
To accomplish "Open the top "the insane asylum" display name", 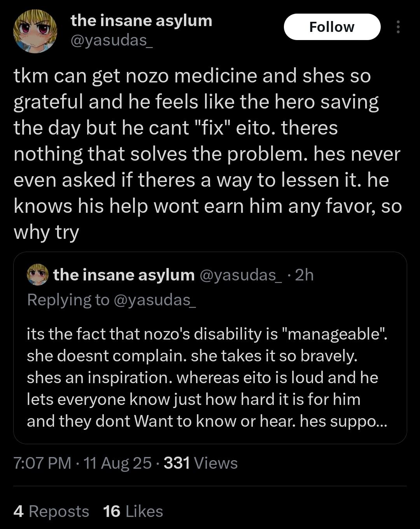I will pyautogui.click(x=141, y=21).
